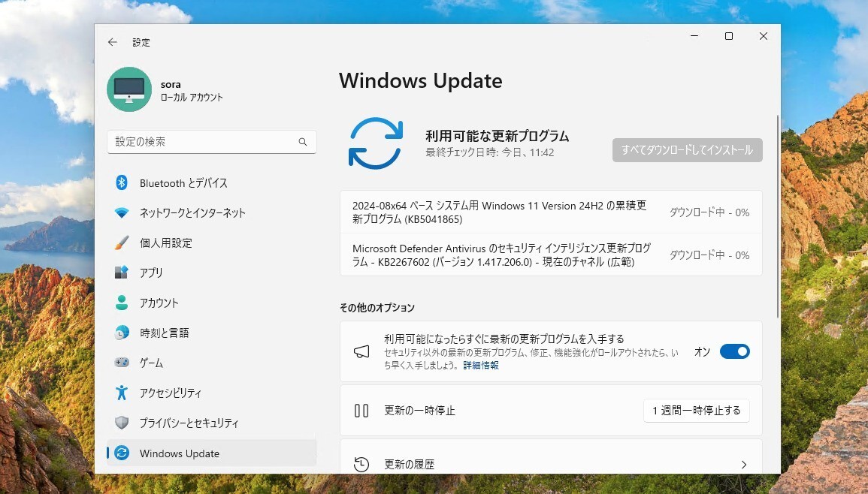Click the ゲーム controller icon
The height and width of the screenshot is (494, 868).
(124, 363)
